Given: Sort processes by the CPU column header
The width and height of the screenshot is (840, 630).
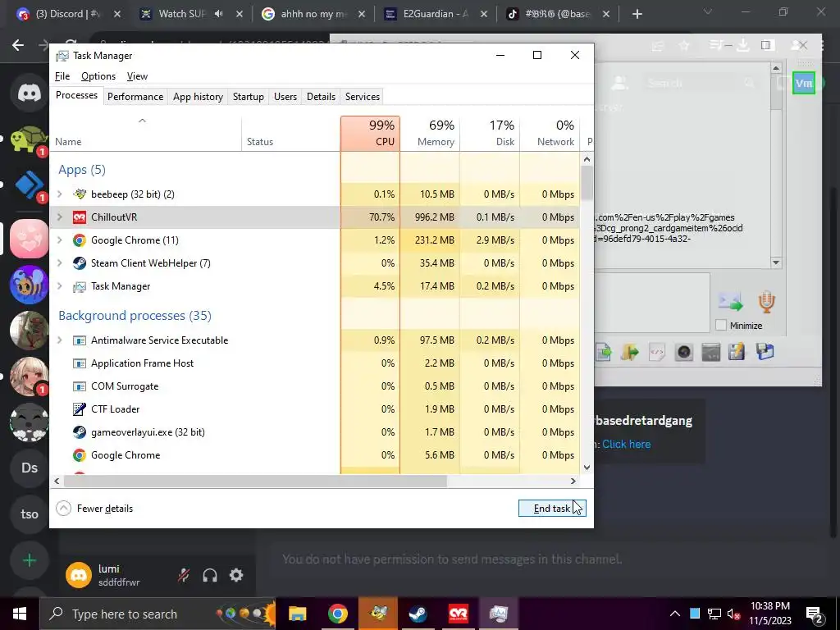Looking at the screenshot, I should [370, 134].
